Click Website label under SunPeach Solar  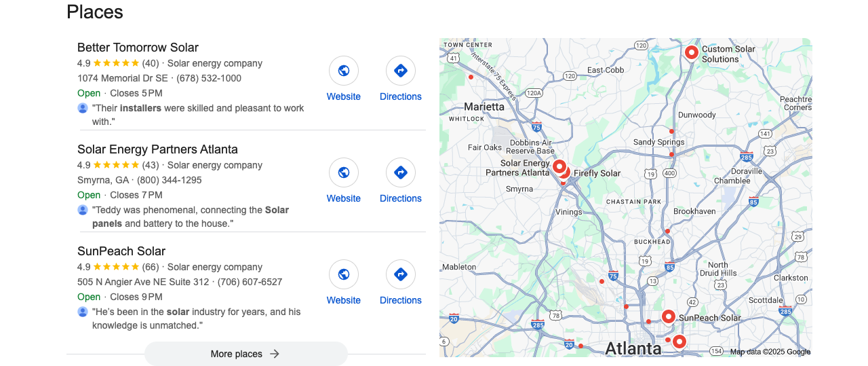coord(344,300)
